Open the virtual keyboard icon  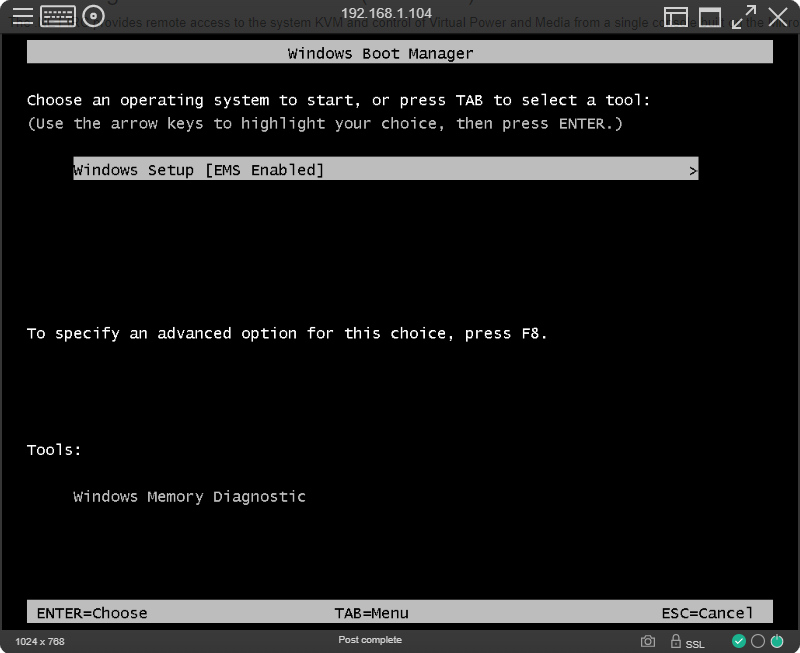58,16
